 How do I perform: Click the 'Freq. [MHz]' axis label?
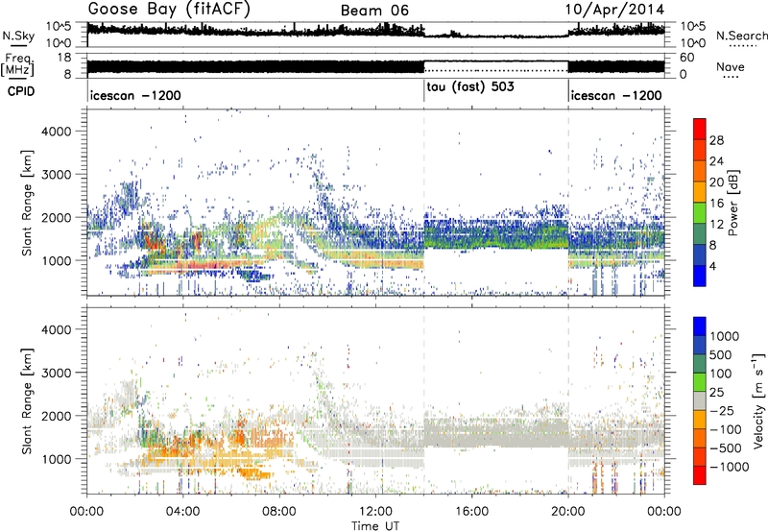[x=17, y=65]
